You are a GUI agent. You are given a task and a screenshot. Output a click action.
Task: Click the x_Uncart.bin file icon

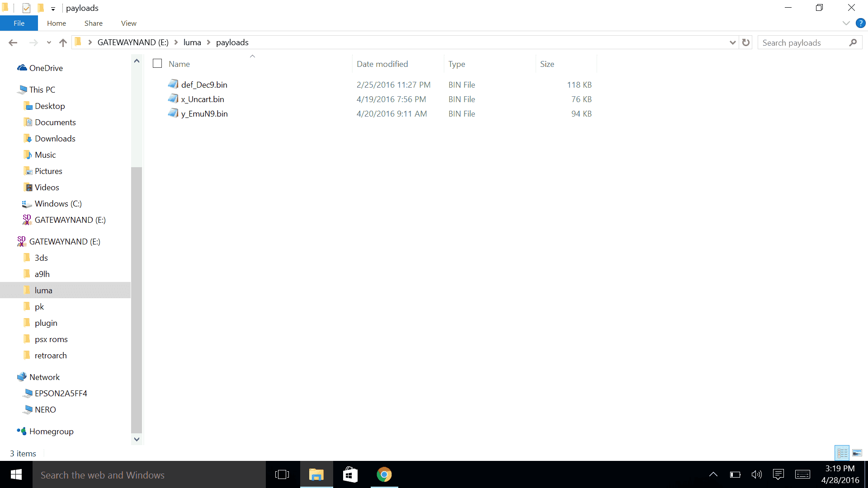[173, 99]
